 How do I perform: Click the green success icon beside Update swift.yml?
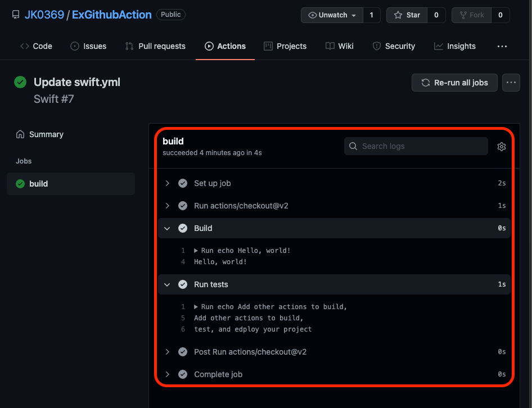[20, 82]
